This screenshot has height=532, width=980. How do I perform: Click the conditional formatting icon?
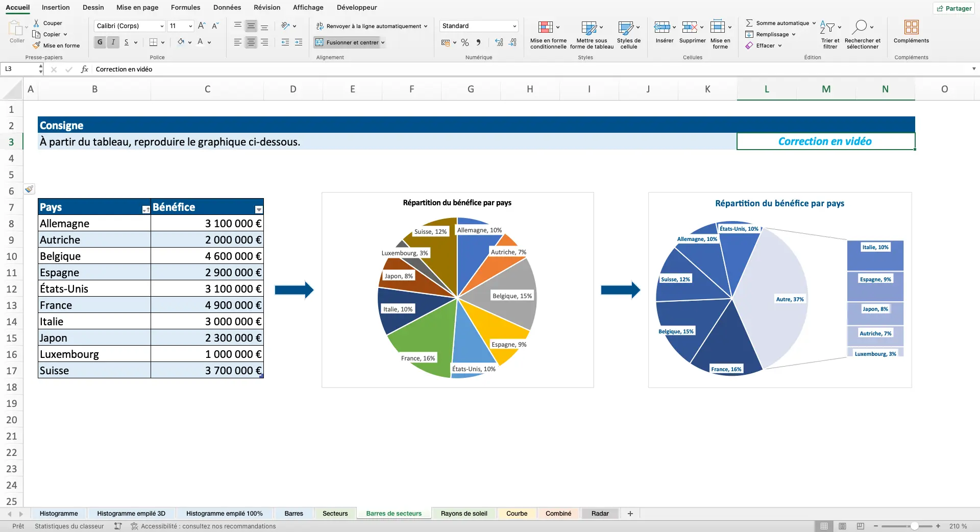[x=545, y=27]
